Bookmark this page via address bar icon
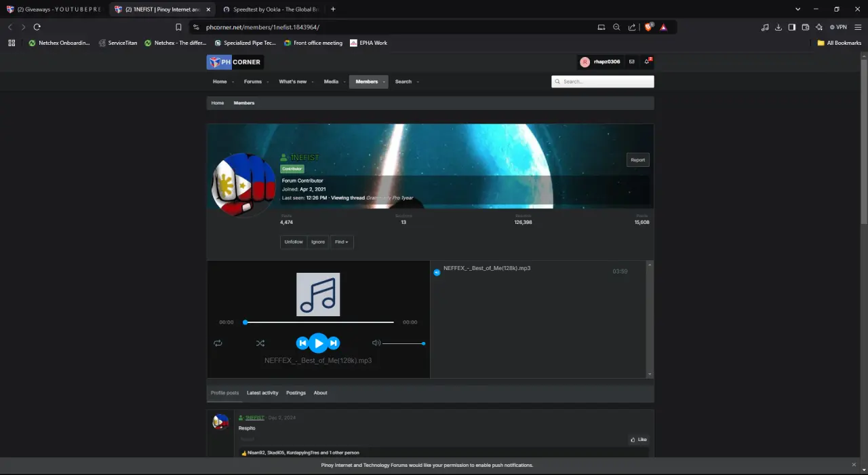Screen dimensions: 868x475 pyautogui.click(x=178, y=27)
